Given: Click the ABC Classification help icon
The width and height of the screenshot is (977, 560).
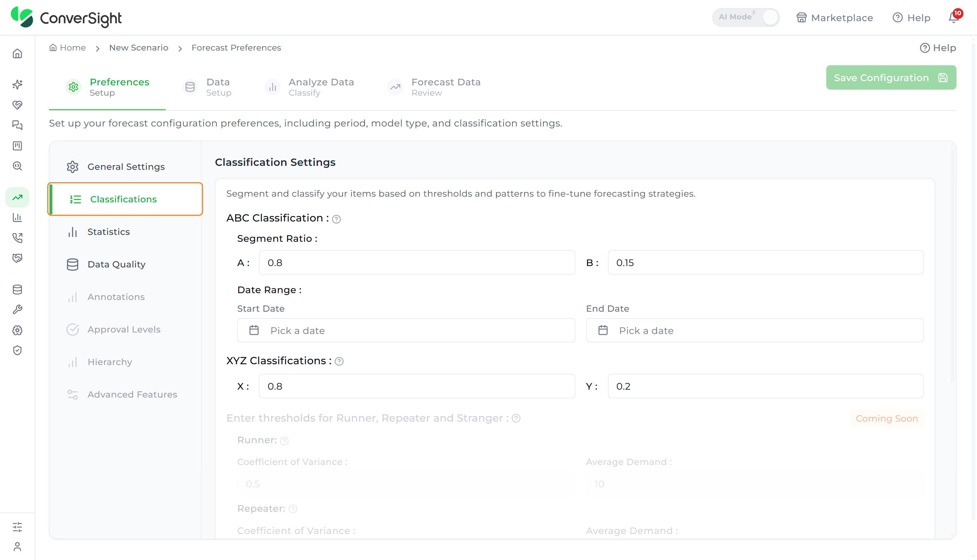Looking at the screenshot, I should tap(337, 219).
